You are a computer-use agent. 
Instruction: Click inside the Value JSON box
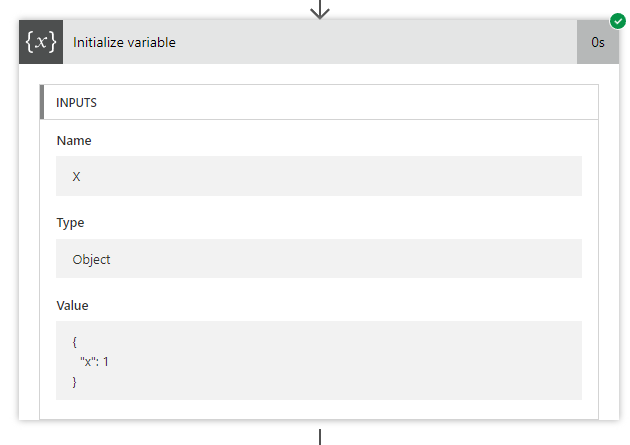319,360
